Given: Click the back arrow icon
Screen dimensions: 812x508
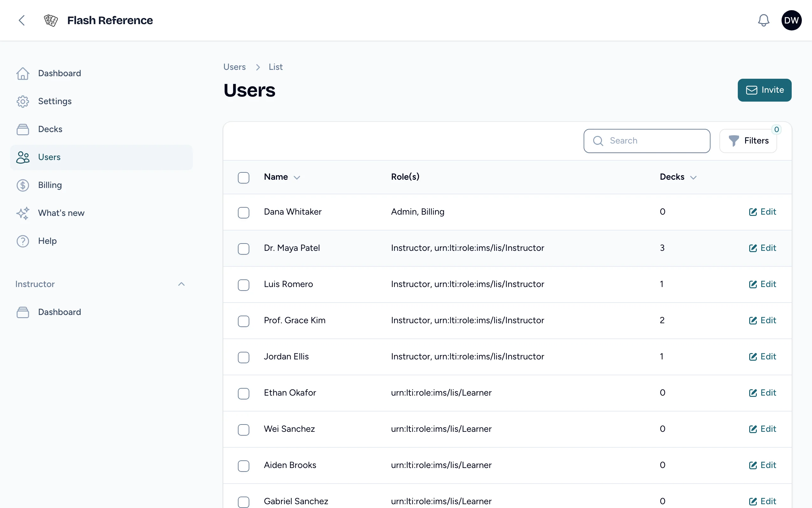Looking at the screenshot, I should click(x=22, y=20).
